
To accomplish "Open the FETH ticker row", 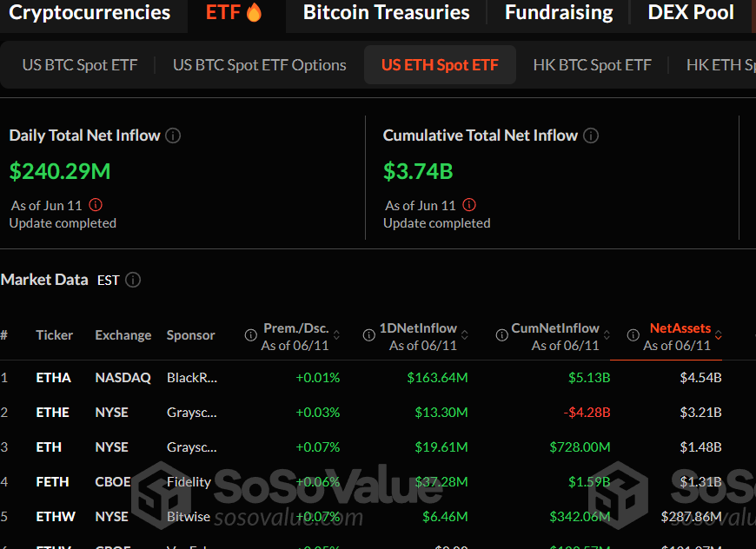I will tap(52, 481).
